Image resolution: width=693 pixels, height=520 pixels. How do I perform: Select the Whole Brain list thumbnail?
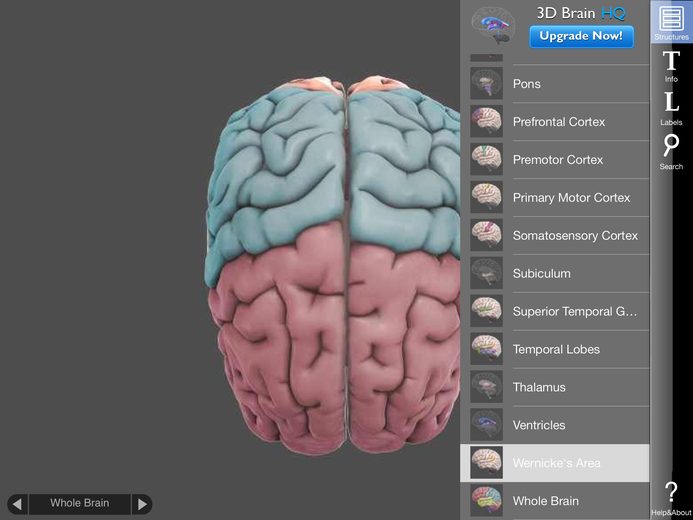click(486, 501)
